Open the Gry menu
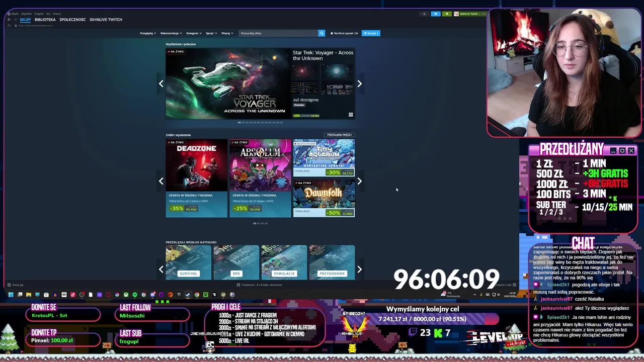 (48, 14)
